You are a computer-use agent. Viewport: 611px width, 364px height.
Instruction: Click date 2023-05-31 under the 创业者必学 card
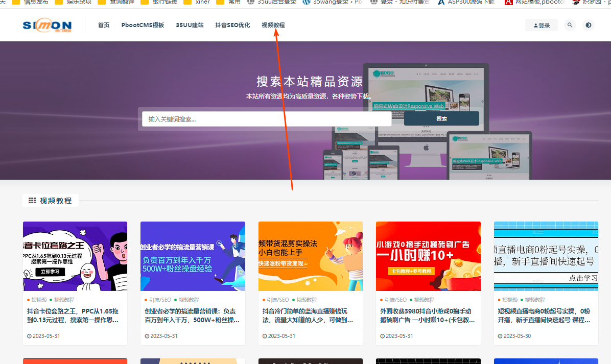coord(163,336)
